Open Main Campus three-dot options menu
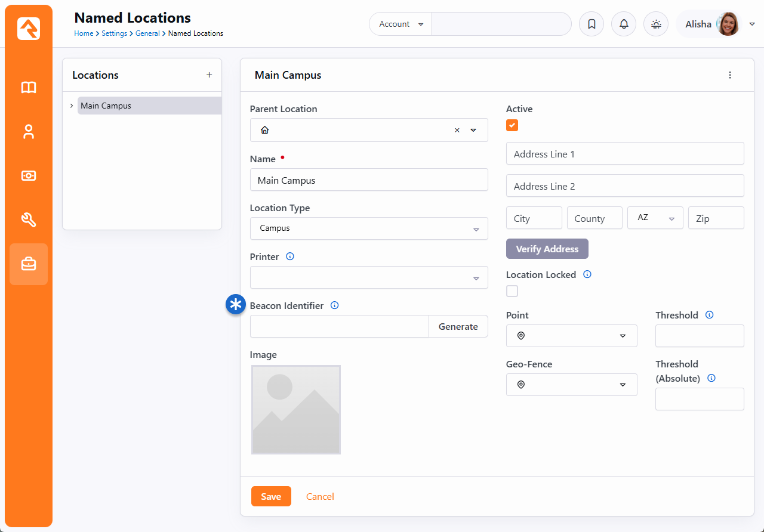The height and width of the screenshot is (532, 764). (729, 75)
